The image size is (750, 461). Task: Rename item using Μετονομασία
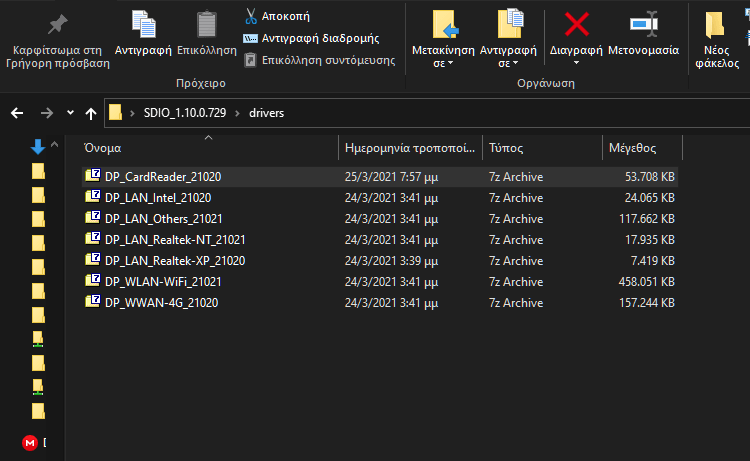pyautogui.click(x=643, y=33)
